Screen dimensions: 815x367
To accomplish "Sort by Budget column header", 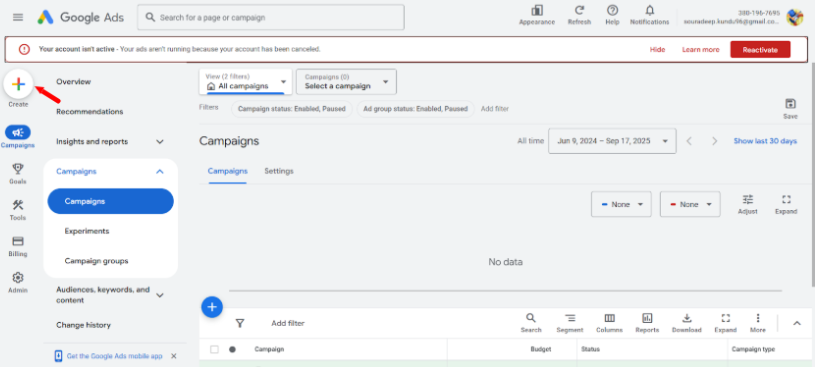I will (541, 349).
